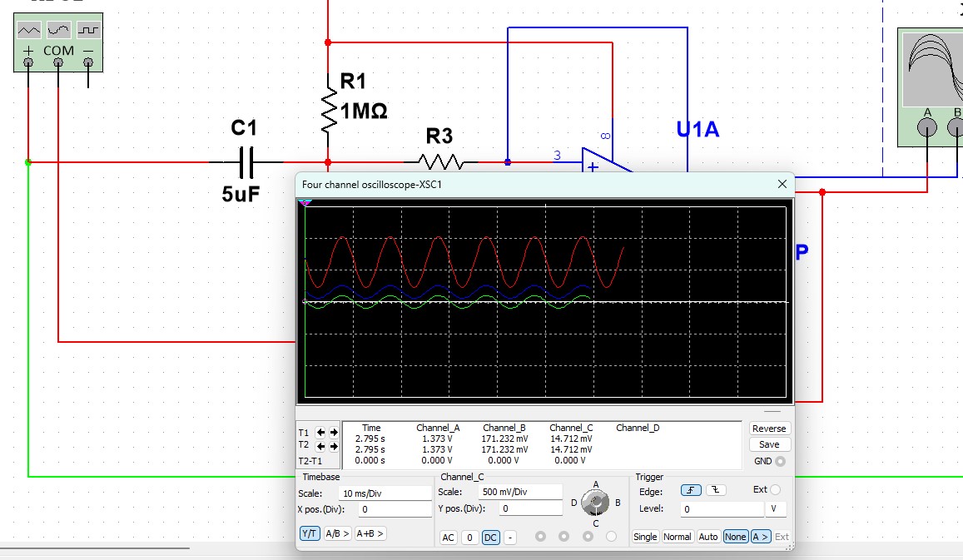Select the triangle wave icon on the function generator
Image resolution: width=963 pixels, height=560 pixels.
(29, 29)
